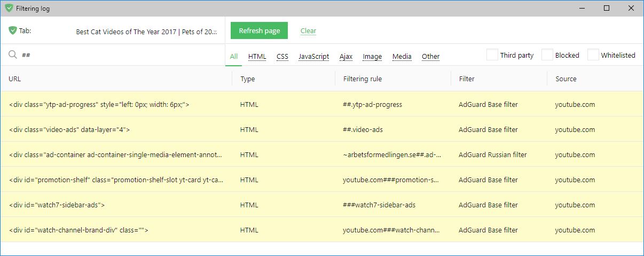Image resolution: width=644 pixels, height=256 pixels.
Task: Switch to the Image filter tab
Action: (372, 57)
